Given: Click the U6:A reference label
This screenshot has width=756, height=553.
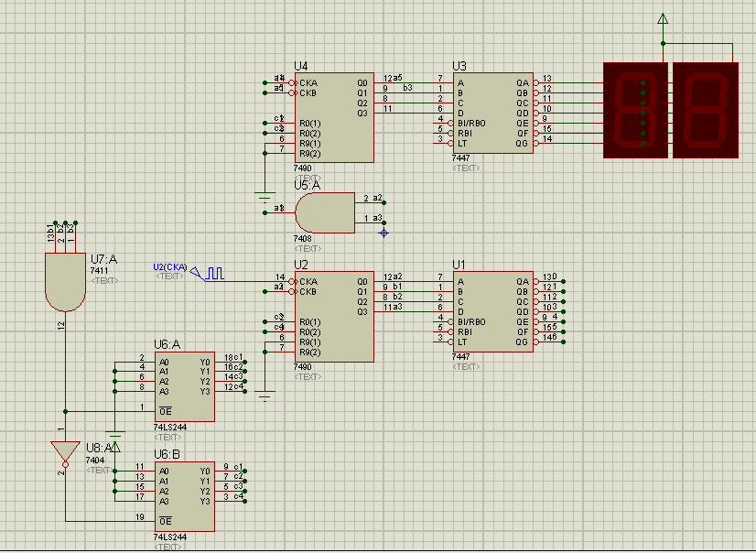Looking at the screenshot, I should (x=167, y=345).
